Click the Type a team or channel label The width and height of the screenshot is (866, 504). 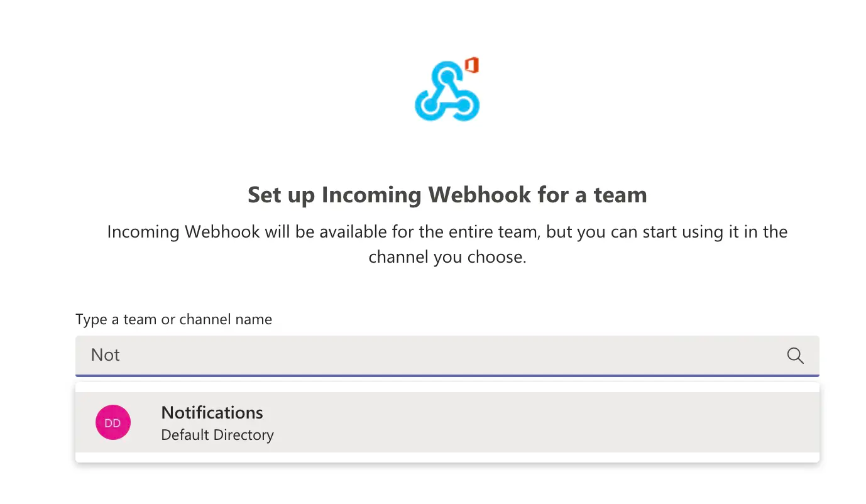(x=173, y=319)
